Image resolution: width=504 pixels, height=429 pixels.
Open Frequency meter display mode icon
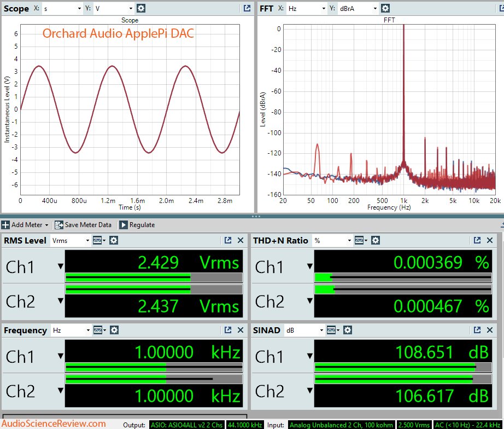pos(99,330)
